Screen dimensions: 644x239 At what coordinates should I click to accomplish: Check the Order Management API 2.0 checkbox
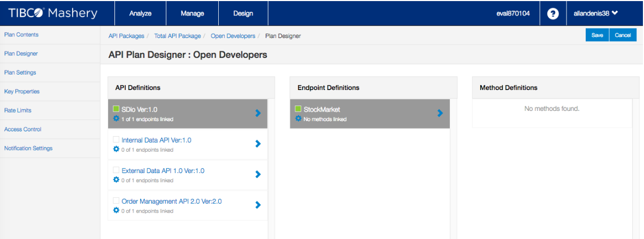(x=116, y=200)
